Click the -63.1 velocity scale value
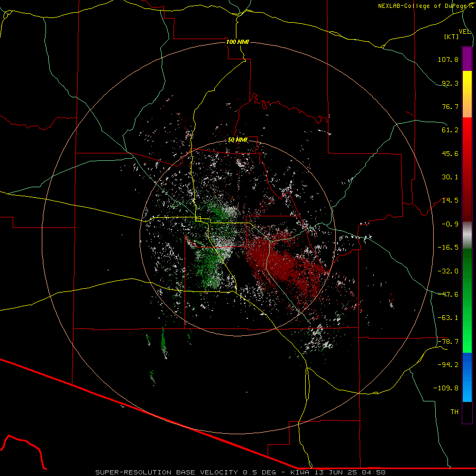This screenshot has width=476, height=476. pyautogui.click(x=448, y=318)
